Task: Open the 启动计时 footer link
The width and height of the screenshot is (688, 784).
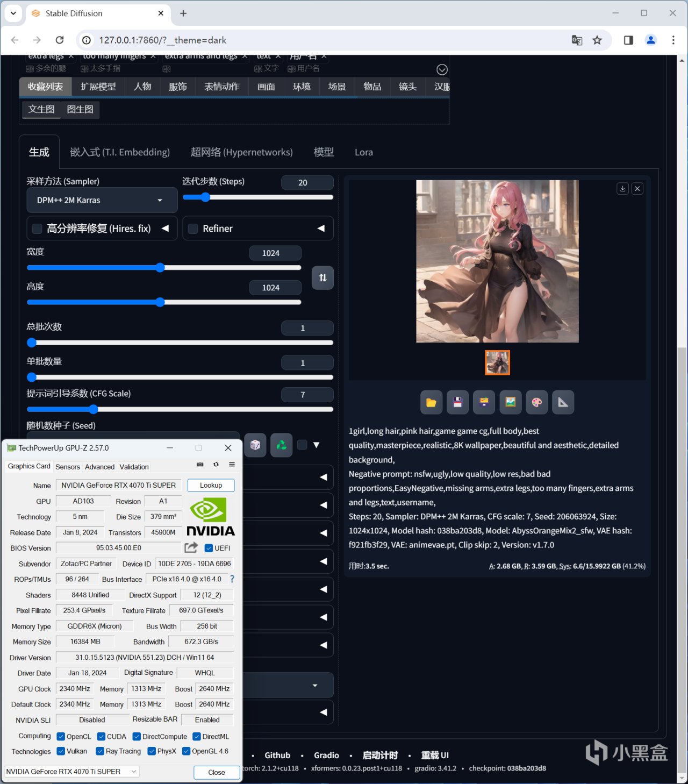Action: pos(380,756)
